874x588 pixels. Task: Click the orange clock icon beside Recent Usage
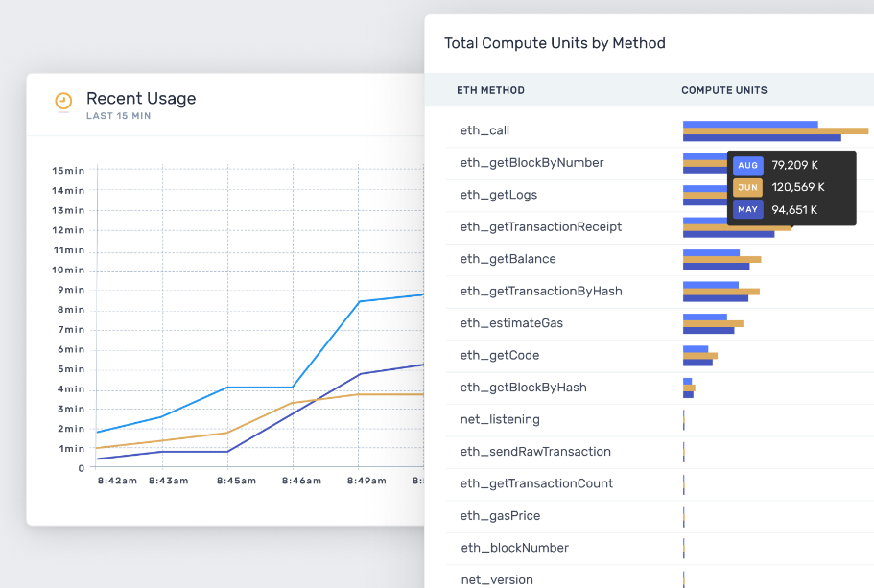tap(62, 102)
